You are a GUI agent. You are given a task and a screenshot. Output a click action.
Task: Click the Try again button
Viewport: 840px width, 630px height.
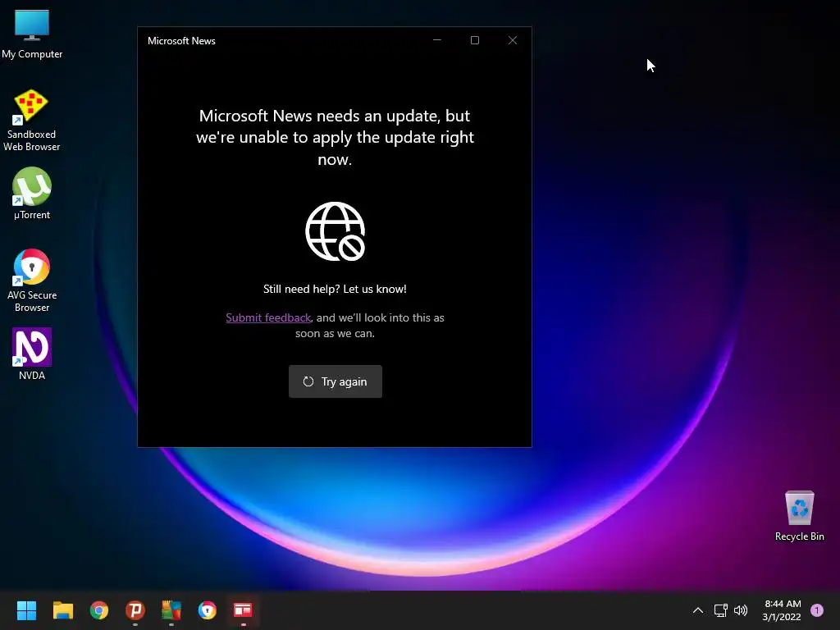coord(336,381)
